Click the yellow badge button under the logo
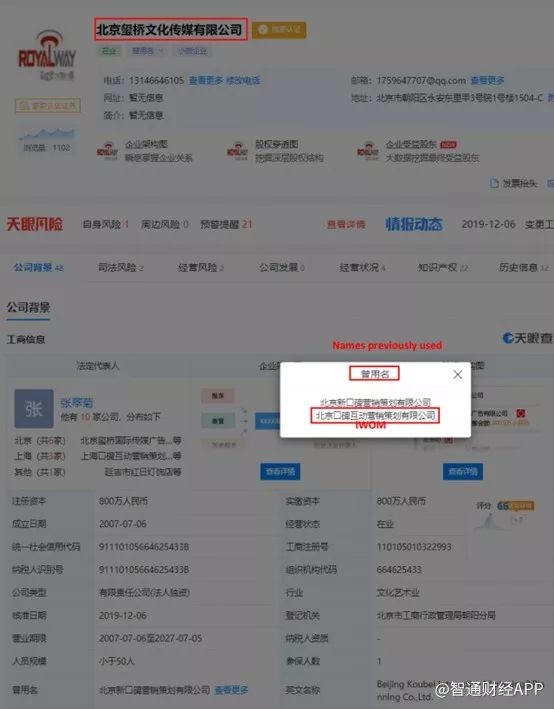554x709 pixels. [x=48, y=106]
